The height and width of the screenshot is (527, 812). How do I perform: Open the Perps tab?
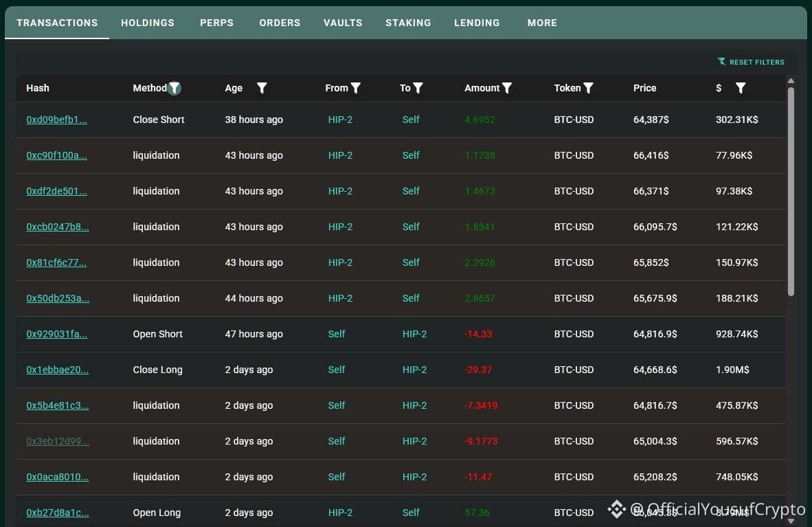tap(216, 23)
